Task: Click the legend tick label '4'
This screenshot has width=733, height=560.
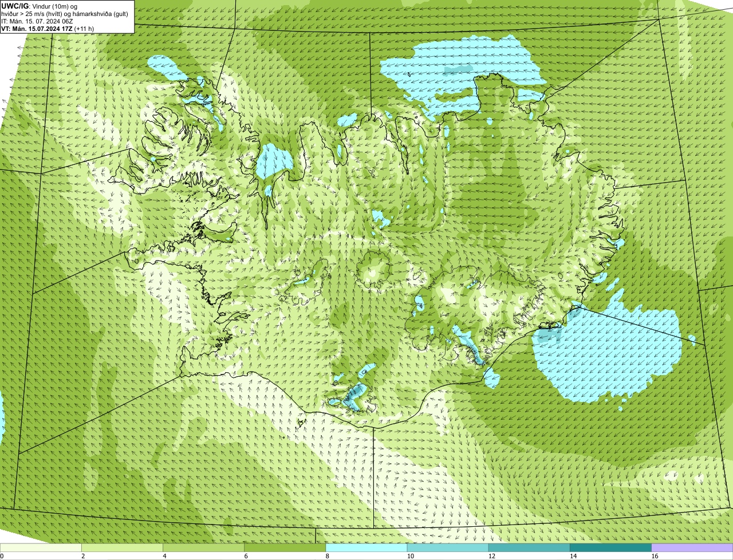Action: click(x=164, y=556)
